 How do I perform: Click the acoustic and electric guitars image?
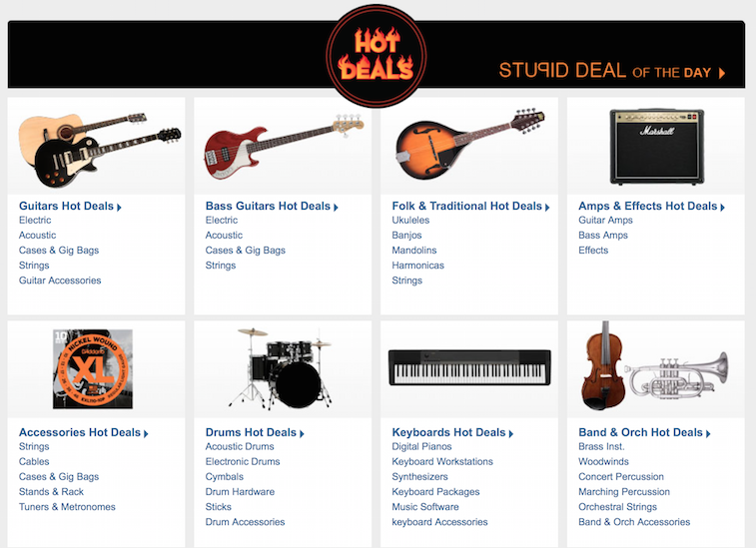tap(99, 150)
